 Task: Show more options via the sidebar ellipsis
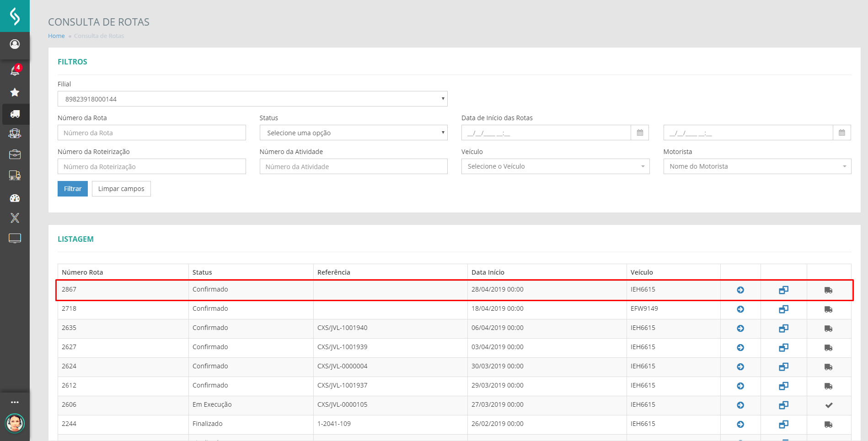point(15,402)
